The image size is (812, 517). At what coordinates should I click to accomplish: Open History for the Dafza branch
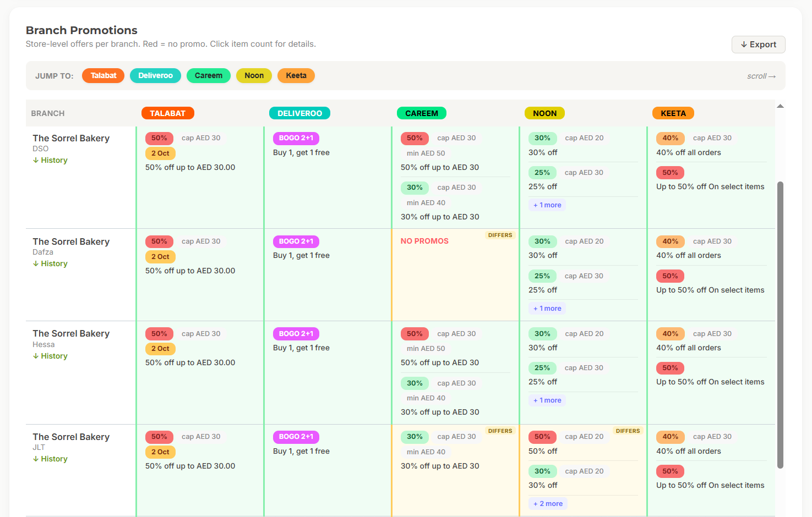pos(50,263)
